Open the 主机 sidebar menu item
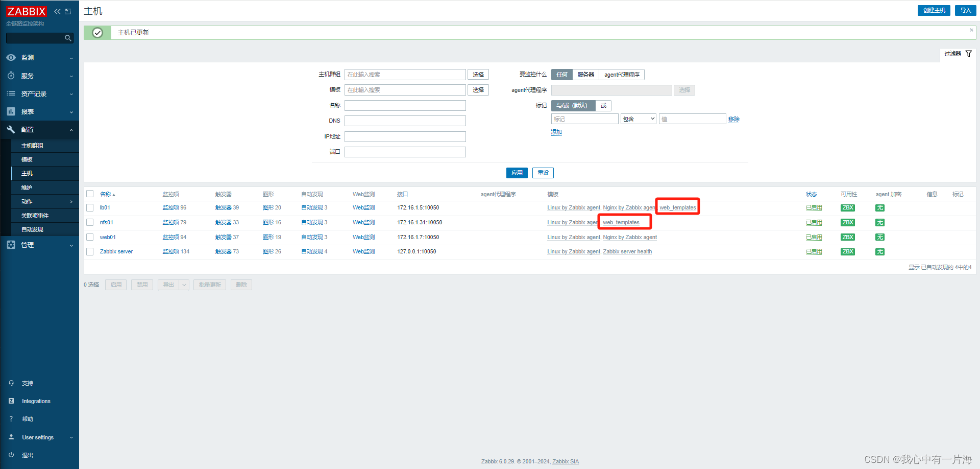The image size is (980, 469). point(27,173)
